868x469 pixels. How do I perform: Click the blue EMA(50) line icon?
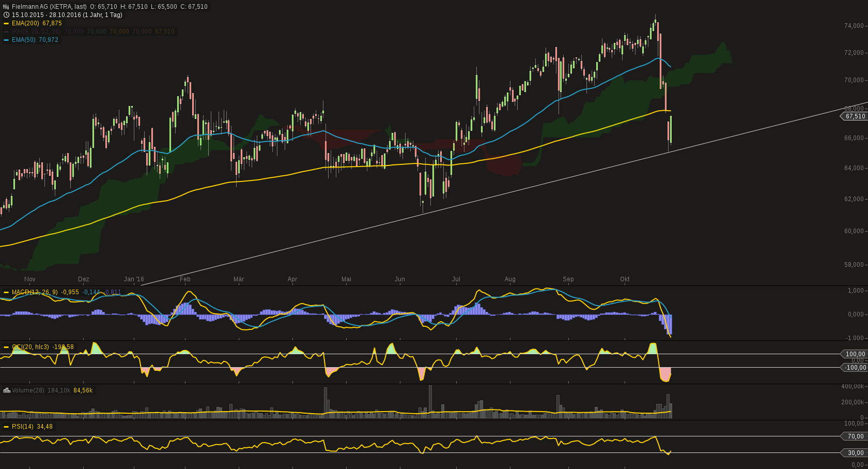[6, 40]
